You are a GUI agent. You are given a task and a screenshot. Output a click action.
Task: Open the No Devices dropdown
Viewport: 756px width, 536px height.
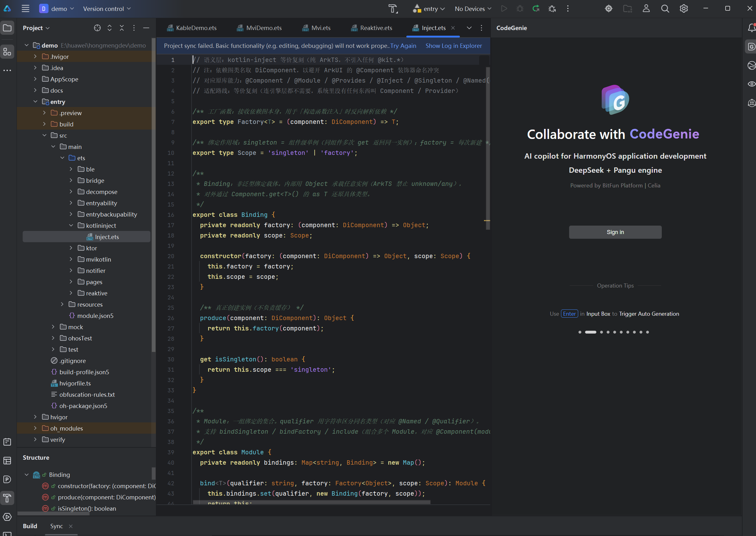(473, 8)
